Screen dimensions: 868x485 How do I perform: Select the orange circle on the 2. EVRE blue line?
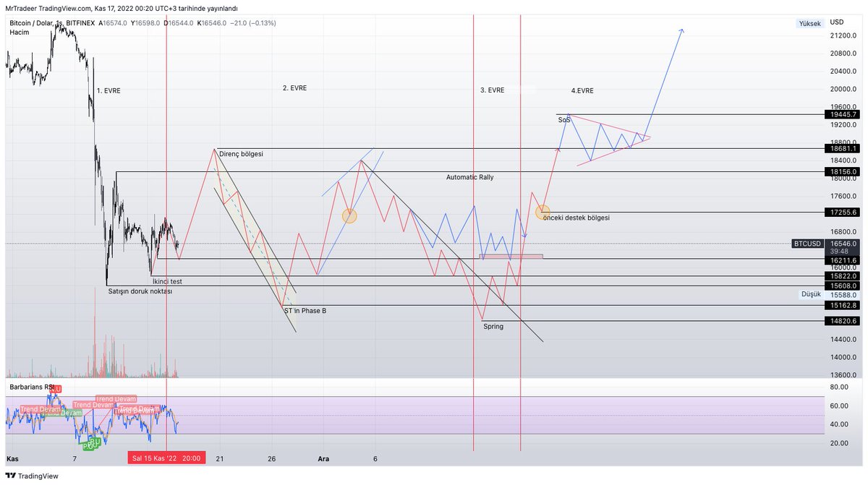349,215
